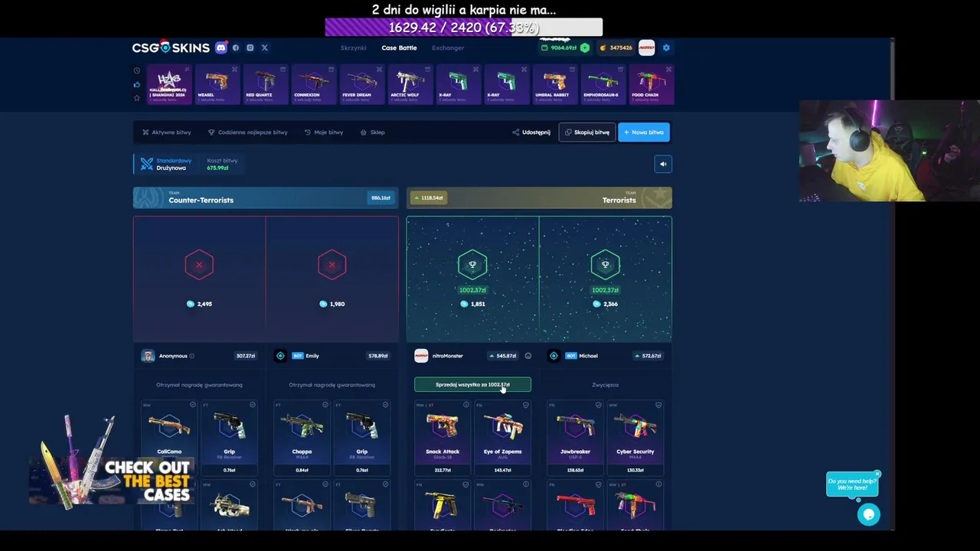Viewport: 980px width, 551px height.
Task: Go to Aktywne bitwy
Action: pyautogui.click(x=166, y=132)
